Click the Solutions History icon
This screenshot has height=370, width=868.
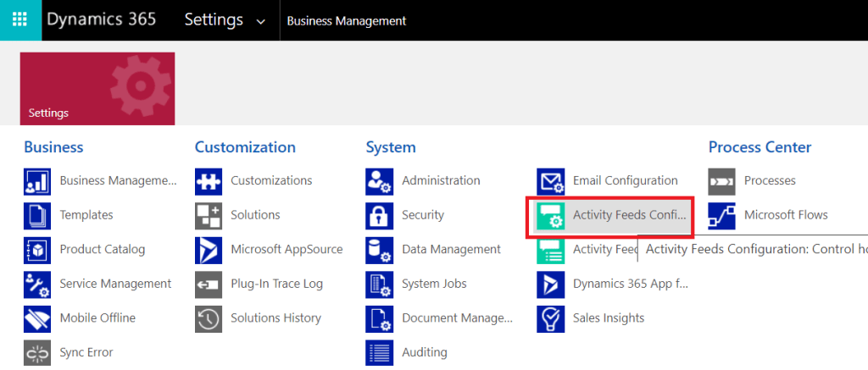[209, 318]
